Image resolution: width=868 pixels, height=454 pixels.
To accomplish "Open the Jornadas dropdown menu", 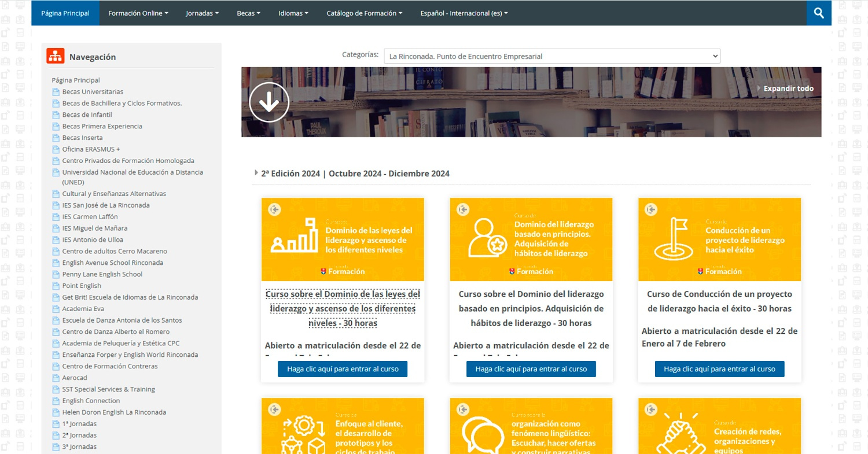I will click(203, 13).
